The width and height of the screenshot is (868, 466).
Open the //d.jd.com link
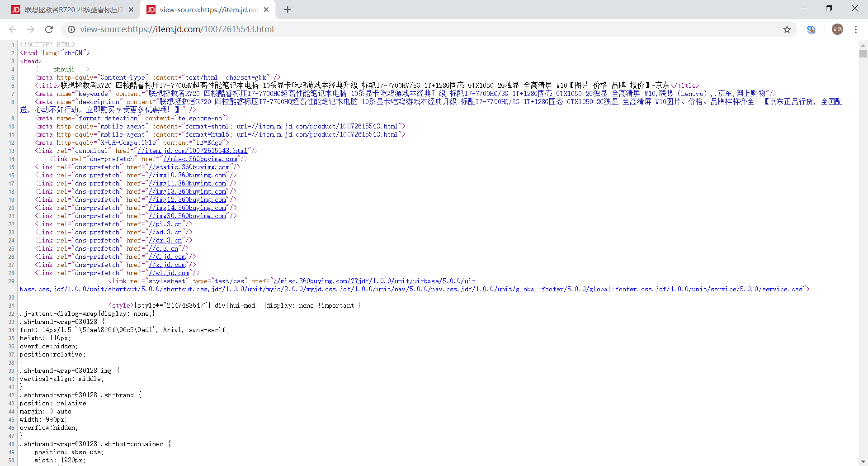pyautogui.click(x=167, y=257)
